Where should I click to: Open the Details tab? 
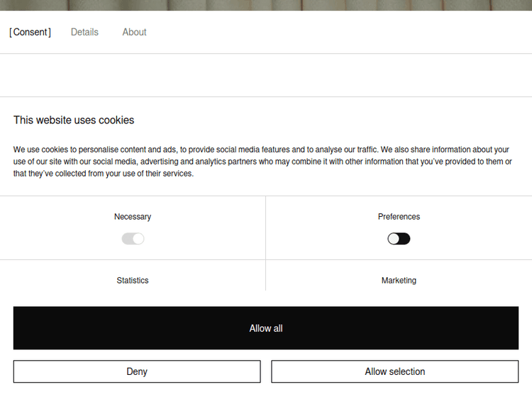84,32
